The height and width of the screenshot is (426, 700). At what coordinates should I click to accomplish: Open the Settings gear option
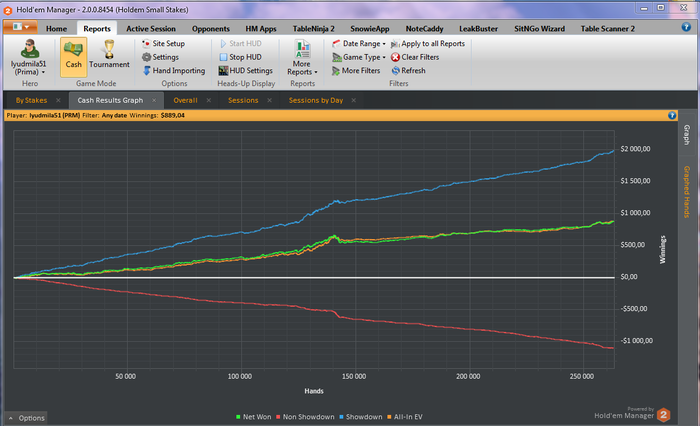160,57
